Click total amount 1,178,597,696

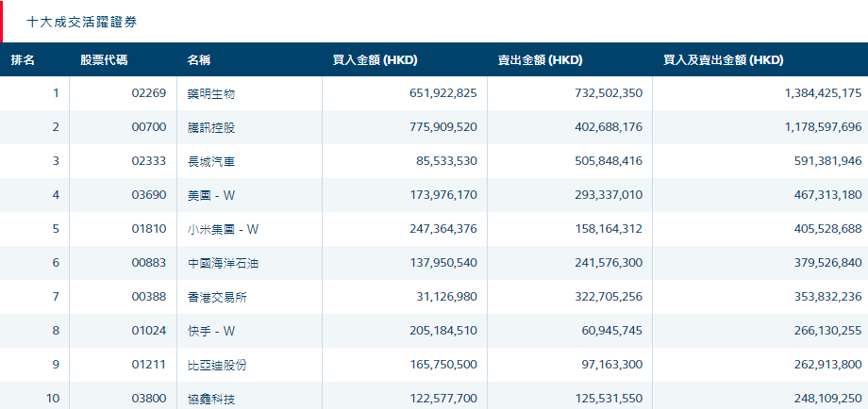click(x=824, y=127)
